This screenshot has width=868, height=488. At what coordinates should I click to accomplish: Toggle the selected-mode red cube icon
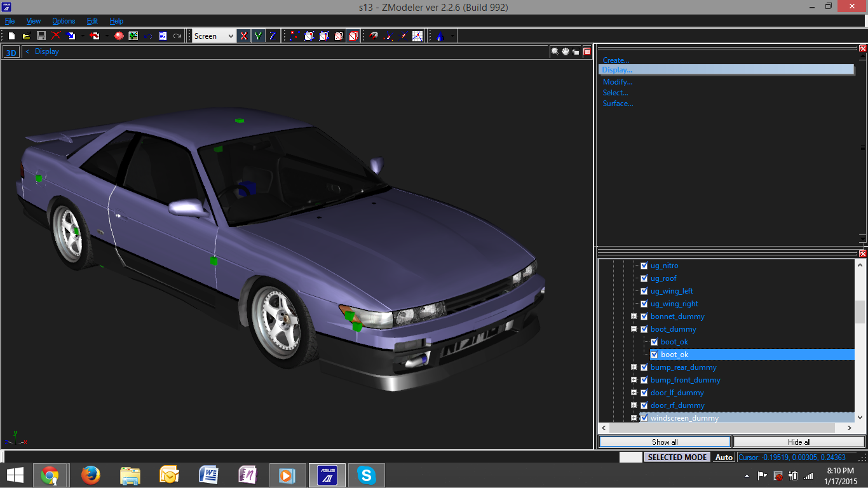click(353, 36)
